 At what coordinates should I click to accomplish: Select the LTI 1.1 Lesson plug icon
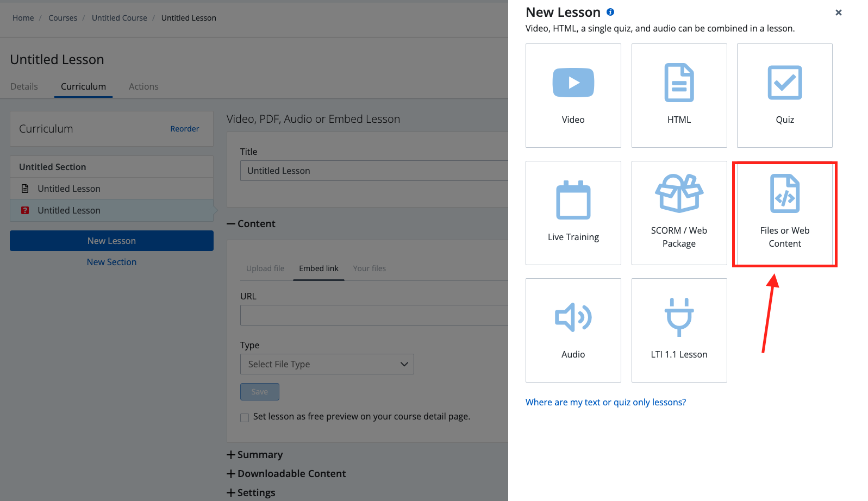click(x=679, y=317)
